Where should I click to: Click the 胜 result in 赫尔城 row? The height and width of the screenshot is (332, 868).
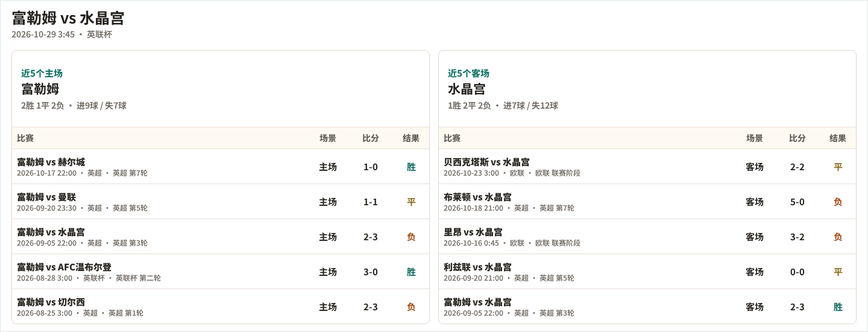[411, 167]
